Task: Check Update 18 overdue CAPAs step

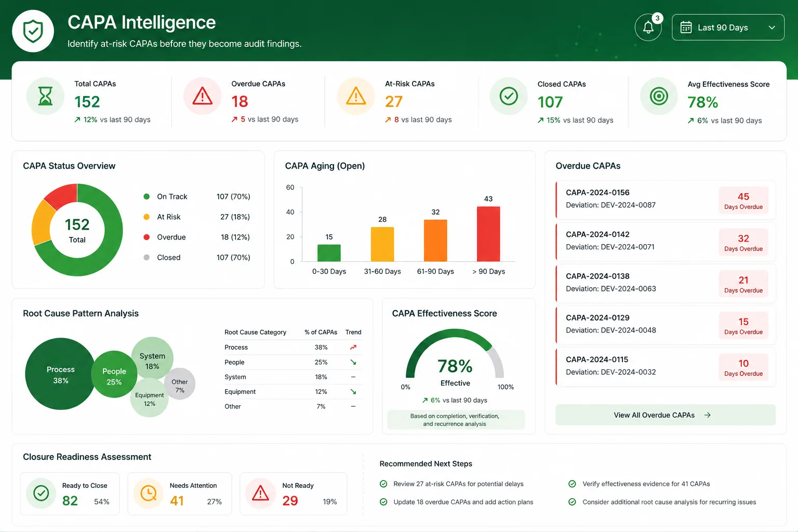Action: (x=383, y=502)
